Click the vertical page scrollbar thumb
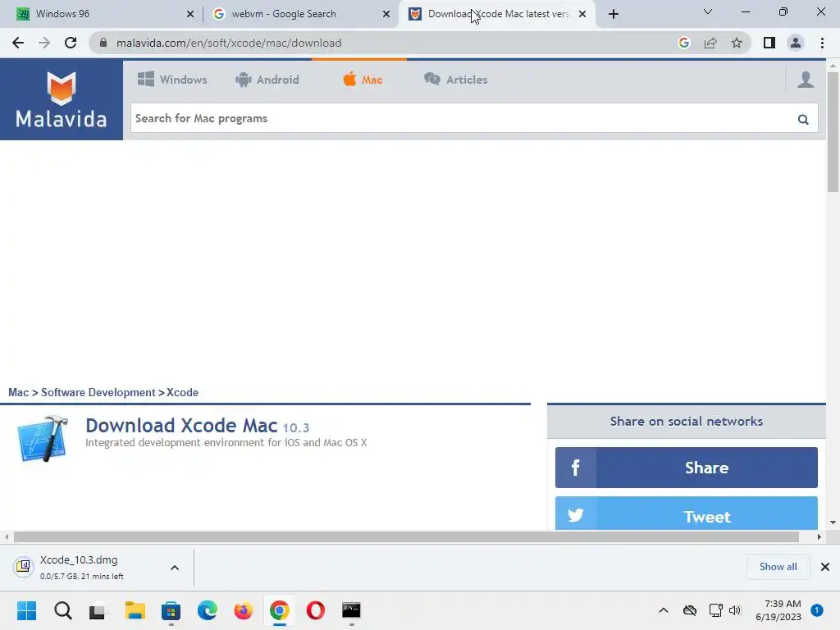This screenshot has height=630, width=840. pyautogui.click(x=833, y=132)
